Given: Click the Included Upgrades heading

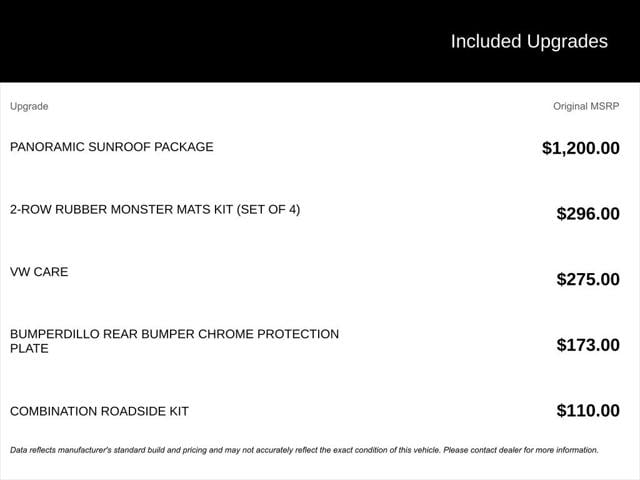Looking at the screenshot, I should tap(528, 41).
